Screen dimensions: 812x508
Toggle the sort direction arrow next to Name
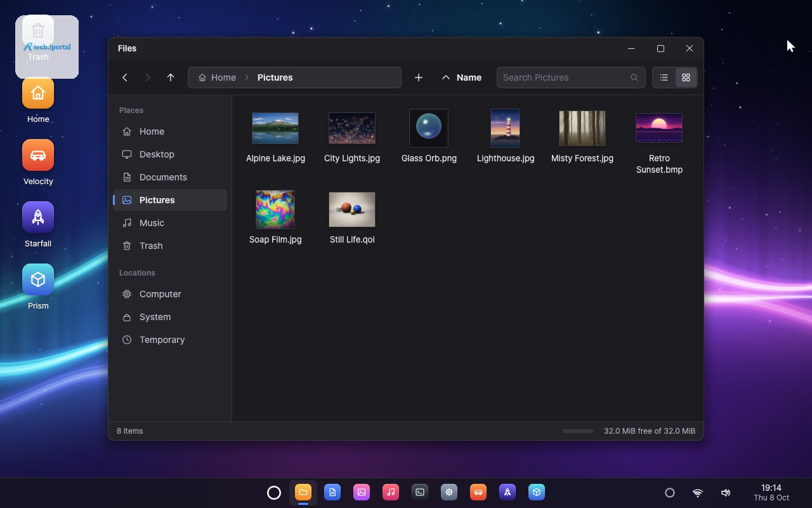coord(446,77)
